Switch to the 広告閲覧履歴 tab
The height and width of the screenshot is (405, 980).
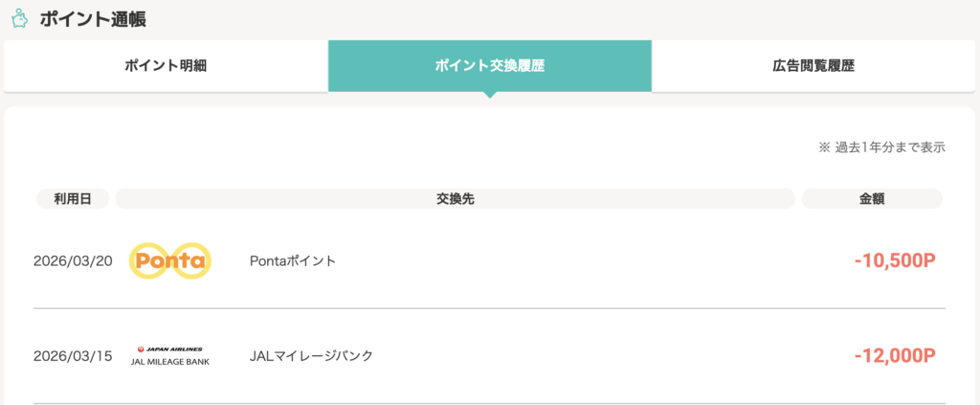tap(813, 66)
